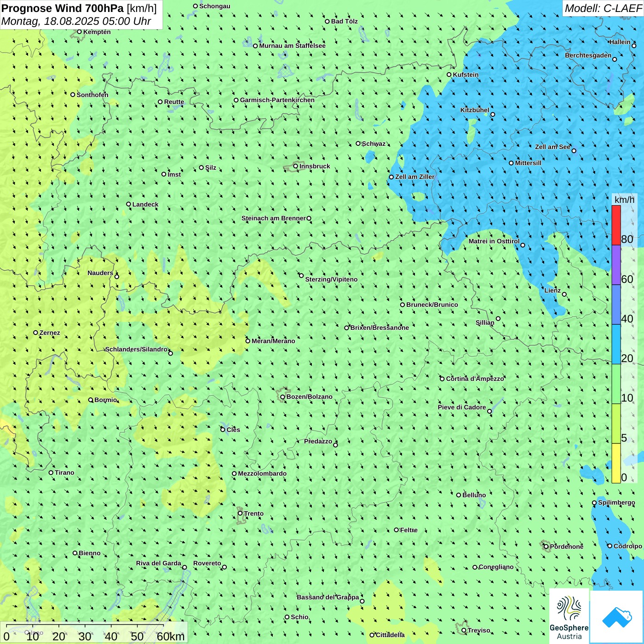Click the 'Nauders' label
644x644 pixels.
100,273
